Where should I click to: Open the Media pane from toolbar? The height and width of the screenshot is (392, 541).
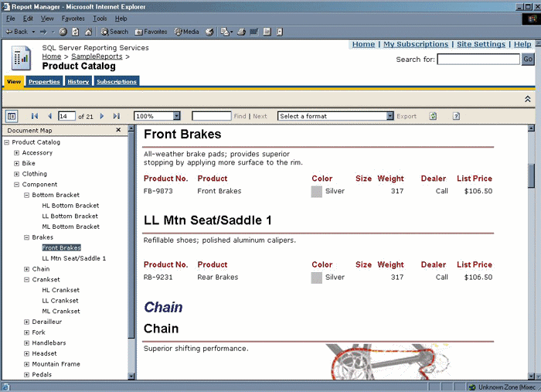tap(187, 32)
